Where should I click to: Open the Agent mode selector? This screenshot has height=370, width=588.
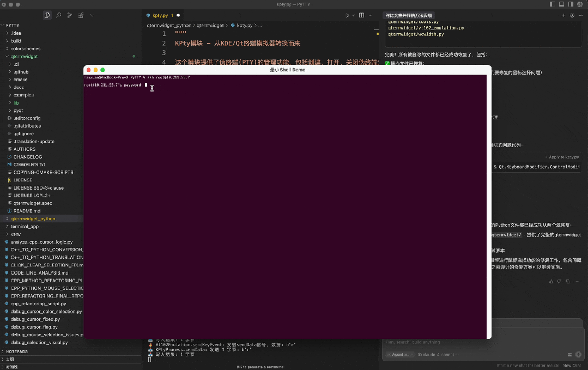400,355
